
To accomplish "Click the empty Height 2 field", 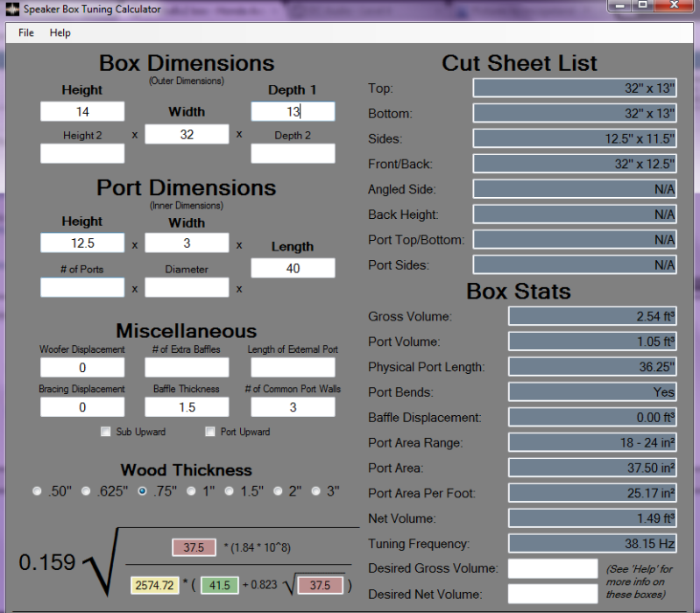I will [x=82, y=153].
